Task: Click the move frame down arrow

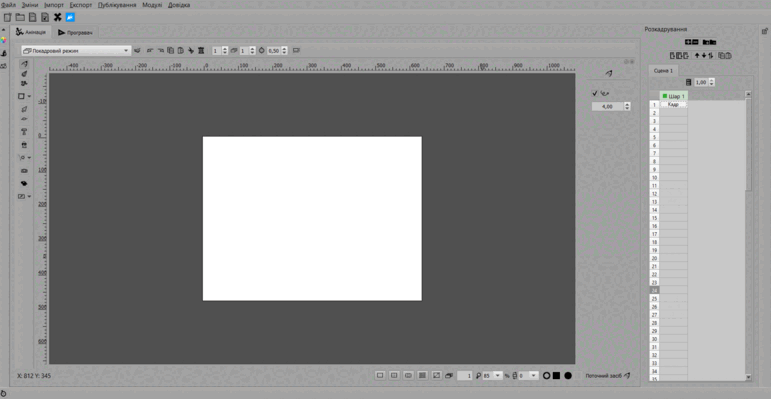Action: pos(704,56)
